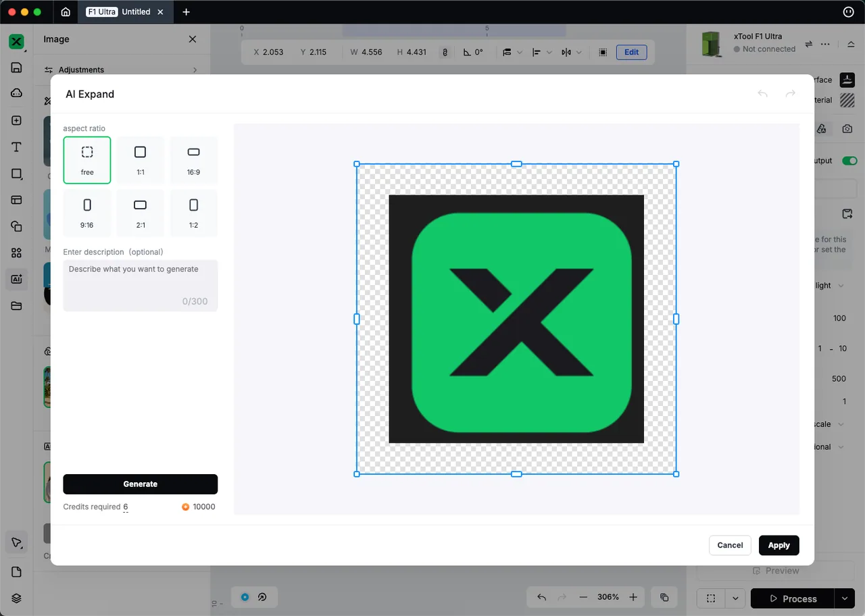Open the folder icon in the left sidebar
This screenshot has height=616, width=865.
click(x=17, y=306)
